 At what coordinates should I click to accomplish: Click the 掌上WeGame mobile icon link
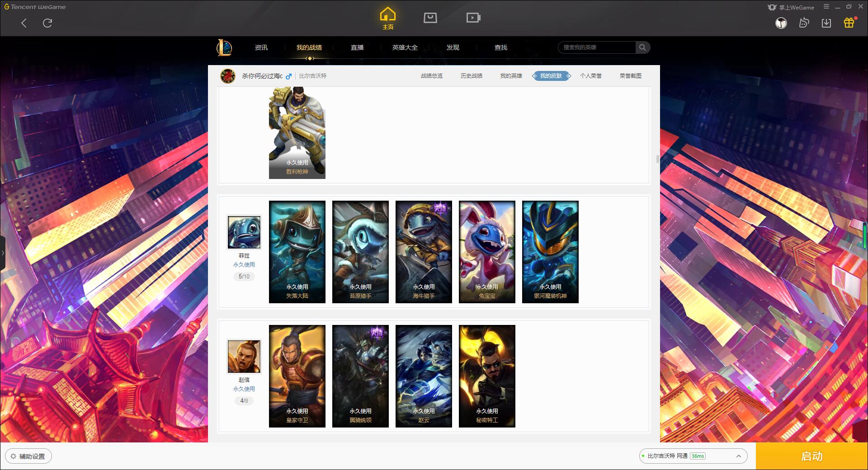791,7
